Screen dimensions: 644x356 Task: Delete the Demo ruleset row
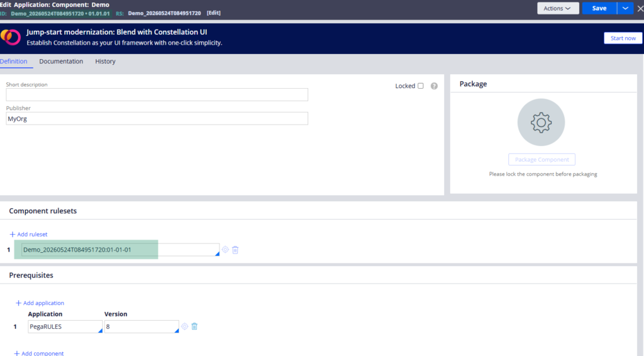tap(235, 250)
